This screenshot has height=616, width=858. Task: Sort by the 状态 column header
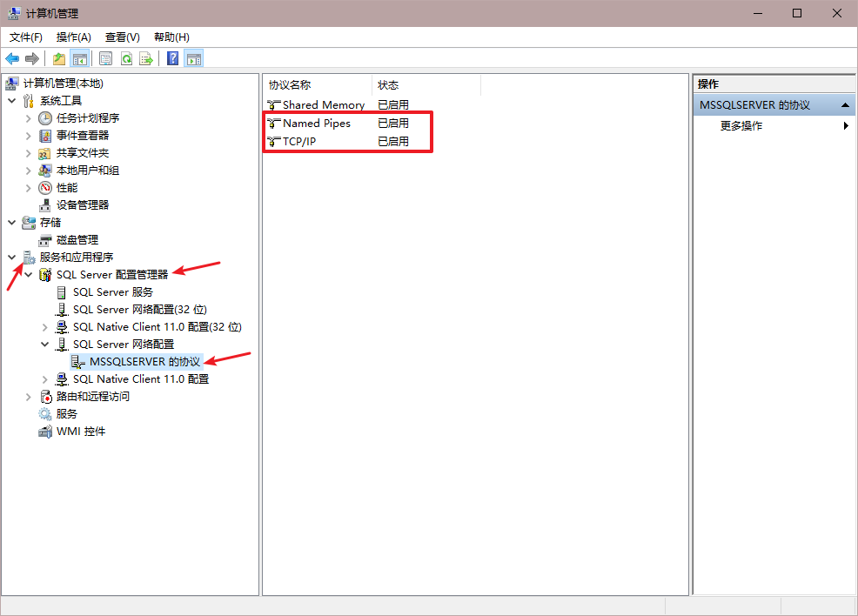426,85
